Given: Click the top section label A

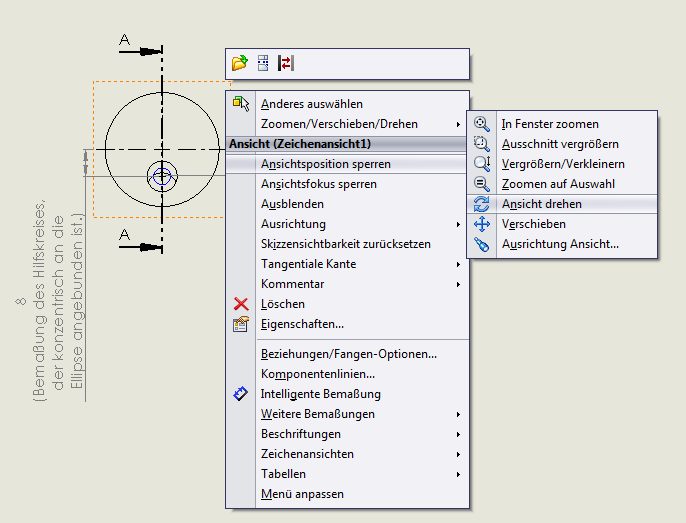Looking at the screenshot, I should [x=125, y=40].
